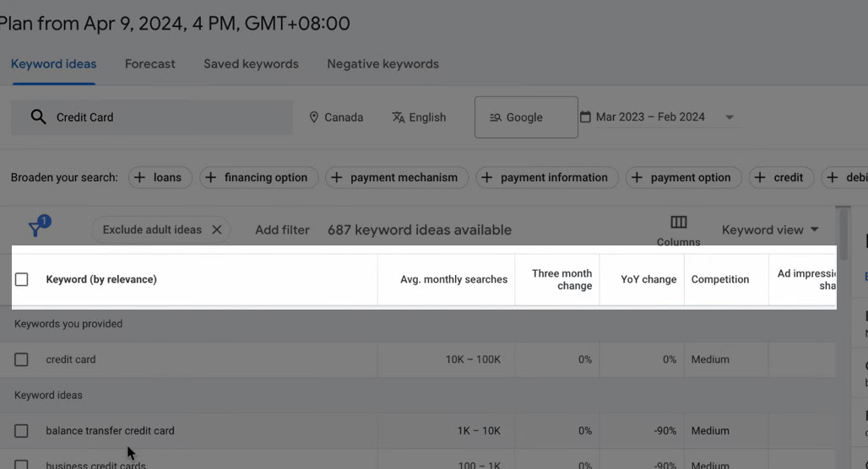This screenshot has width=868, height=469.
Task: Click Ad impression share column header
Action: coord(806,279)
